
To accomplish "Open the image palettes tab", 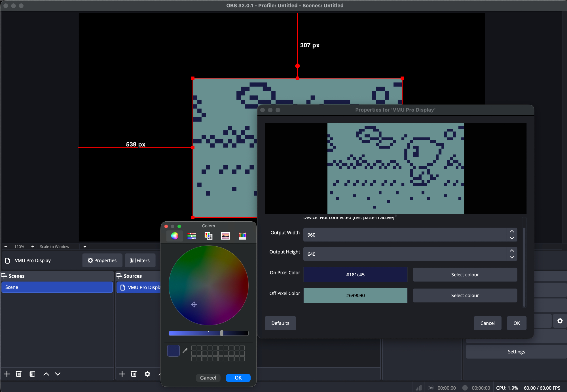I will 225,236.
